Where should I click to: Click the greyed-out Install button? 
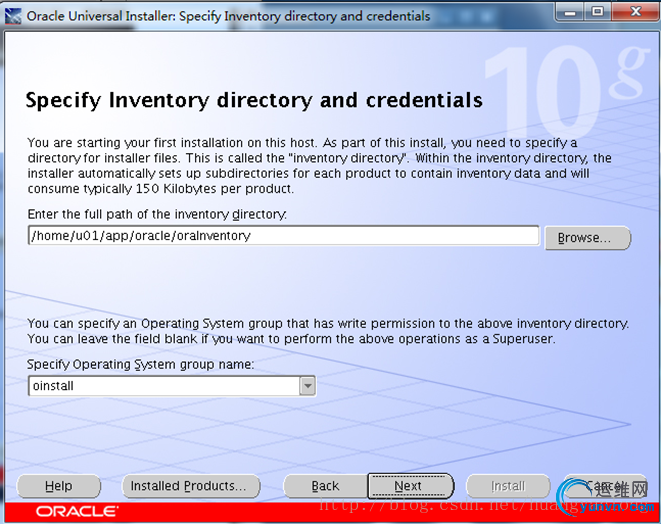(x=508, y=486)
